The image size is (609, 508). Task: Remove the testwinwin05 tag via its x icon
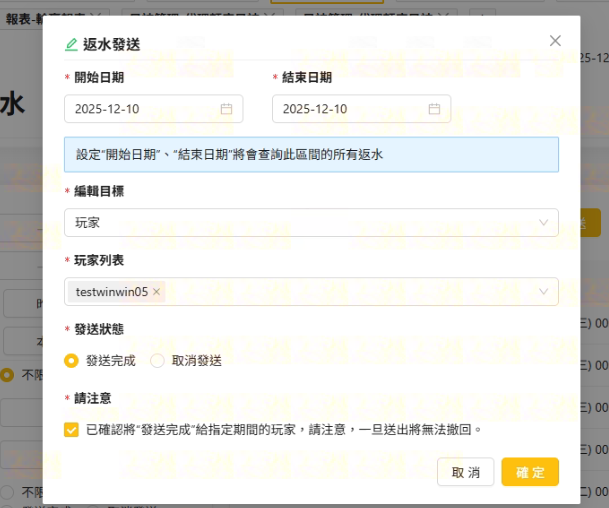[x=157, y=292]
